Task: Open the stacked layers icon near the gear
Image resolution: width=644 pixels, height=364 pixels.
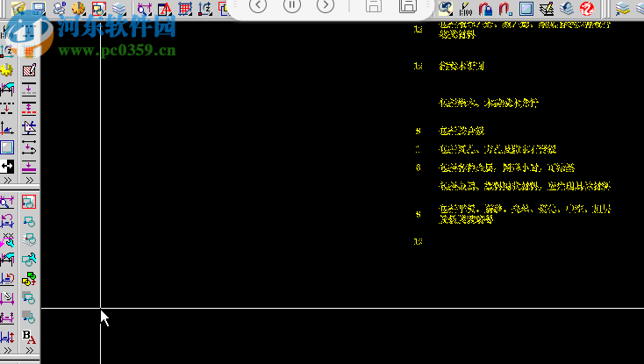Action: [x=119, y=8]
